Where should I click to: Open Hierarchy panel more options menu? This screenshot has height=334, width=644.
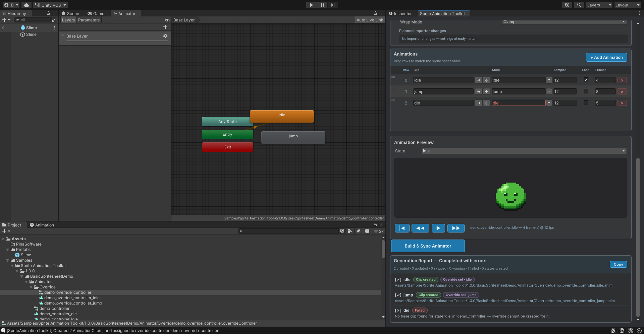[54, 13]
